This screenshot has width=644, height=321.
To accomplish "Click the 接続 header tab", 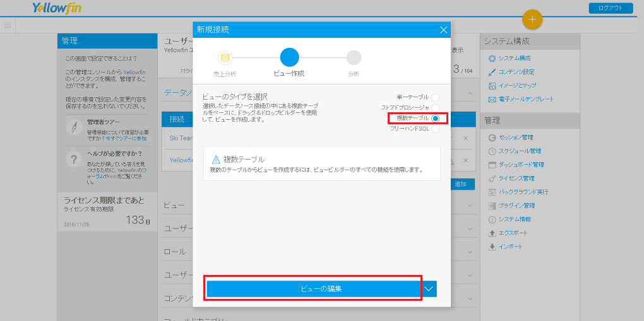I will coord(177,119).
